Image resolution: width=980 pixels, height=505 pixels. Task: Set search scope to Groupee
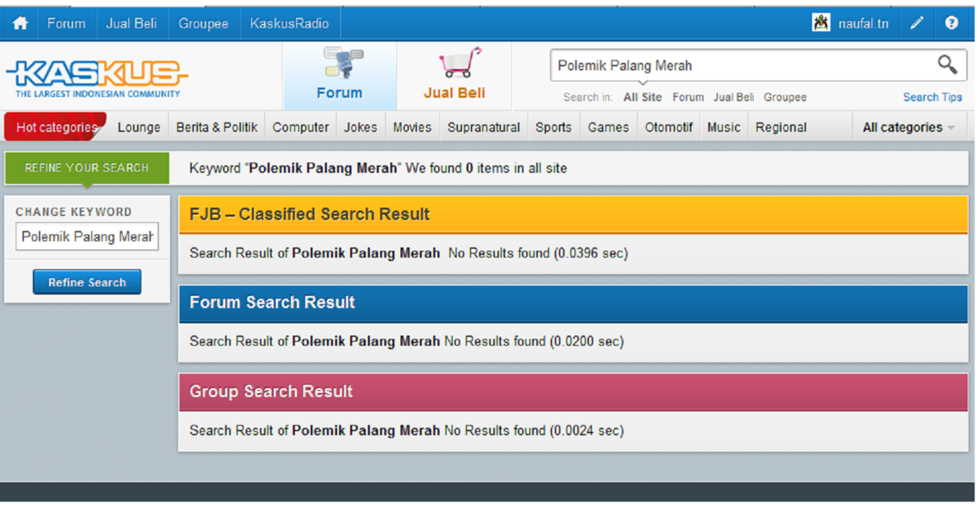(785, 97)
